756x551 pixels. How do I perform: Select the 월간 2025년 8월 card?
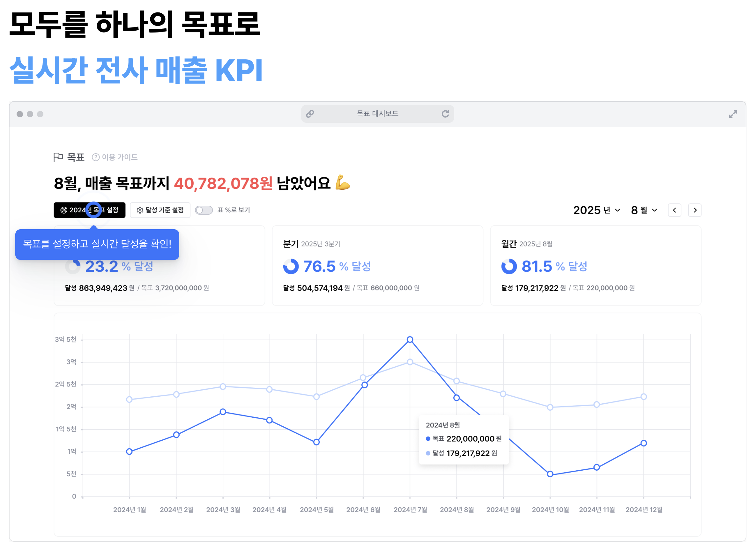596,266
